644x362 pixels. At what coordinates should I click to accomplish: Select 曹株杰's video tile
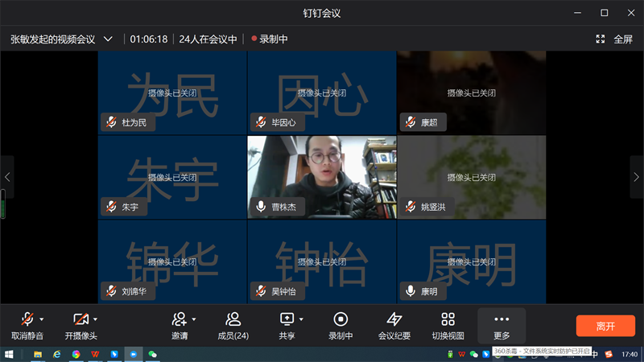pos(322,177)
